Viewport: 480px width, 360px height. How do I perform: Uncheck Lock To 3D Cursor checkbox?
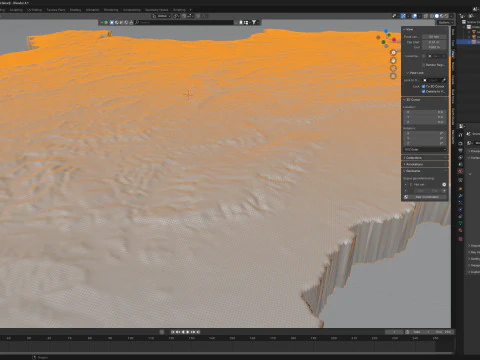424,86
